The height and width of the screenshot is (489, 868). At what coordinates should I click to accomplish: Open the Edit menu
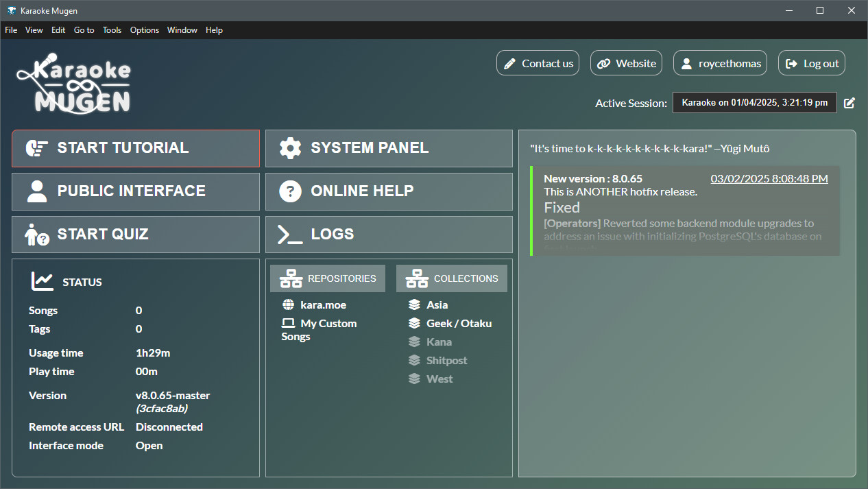pyautogui.click(x=58, y=30)
